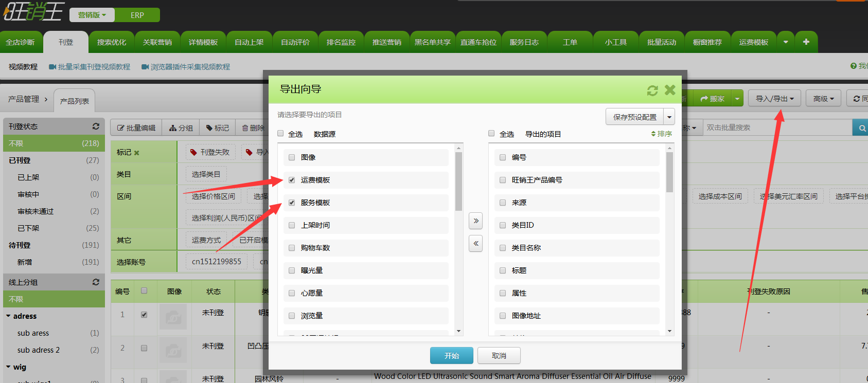Clear the 标记 filter with x icon
Image resolution: width=868 pixels, height=383 pixels.
(137, 153)
